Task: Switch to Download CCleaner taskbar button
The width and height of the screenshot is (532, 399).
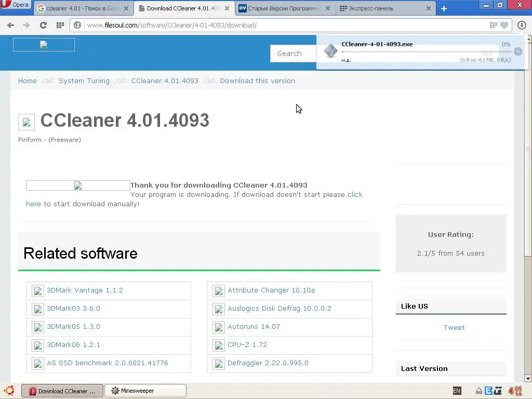Action: pyautogui.click(x=62, y=391)
